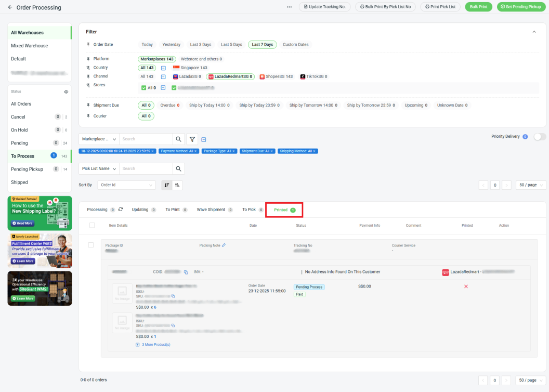Open the three-dots more options menu
549x392 pixels.
[x=289, y=7]
